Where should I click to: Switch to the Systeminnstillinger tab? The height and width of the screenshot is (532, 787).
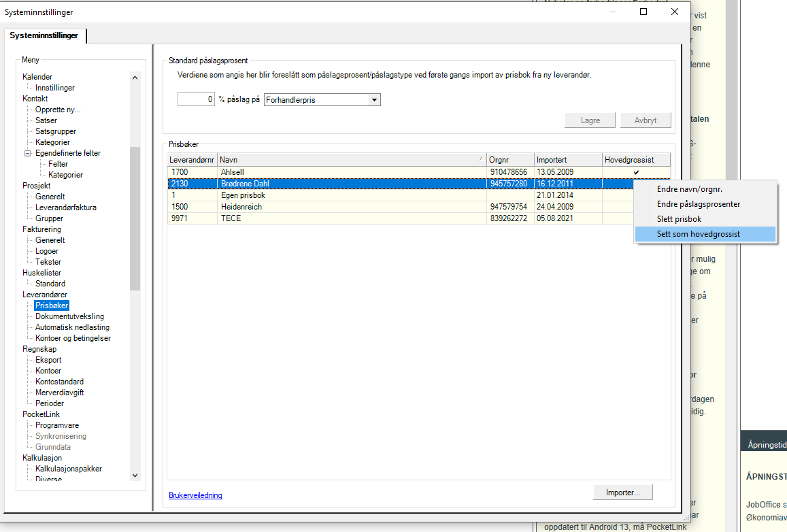tap(44, 35)
